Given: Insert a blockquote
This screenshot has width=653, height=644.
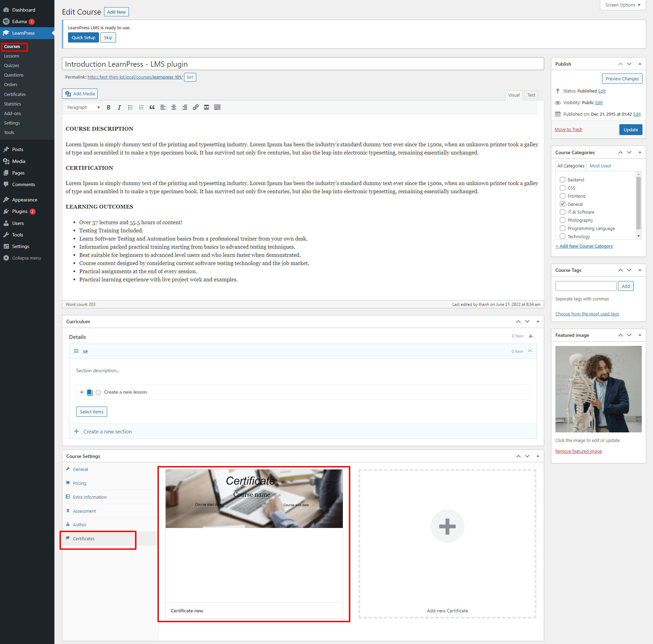Looking at the screenshot, I should click(152, 108).
